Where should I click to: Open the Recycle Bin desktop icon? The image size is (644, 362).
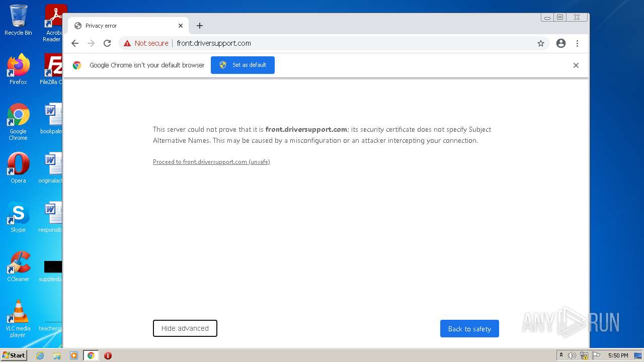[18, 20]
